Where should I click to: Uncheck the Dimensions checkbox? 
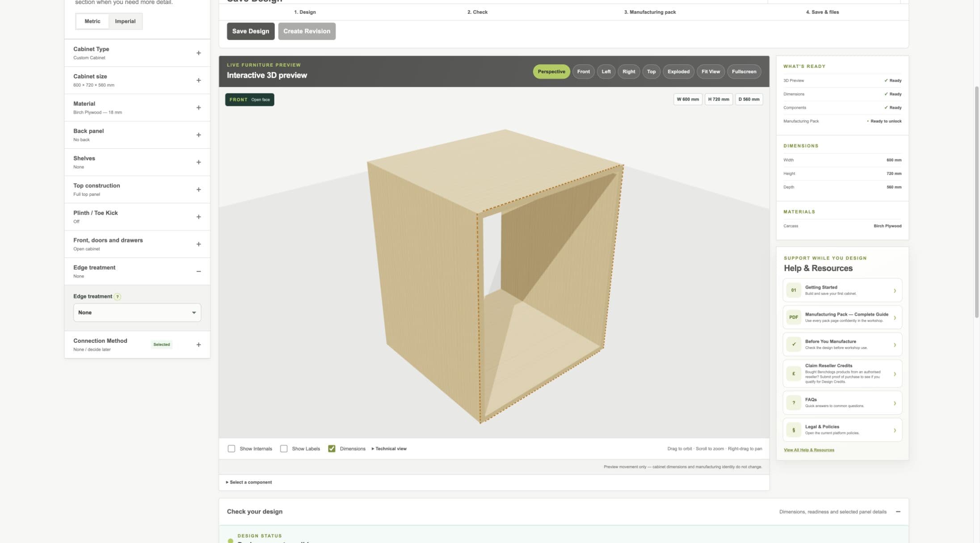tap(332, 449)
